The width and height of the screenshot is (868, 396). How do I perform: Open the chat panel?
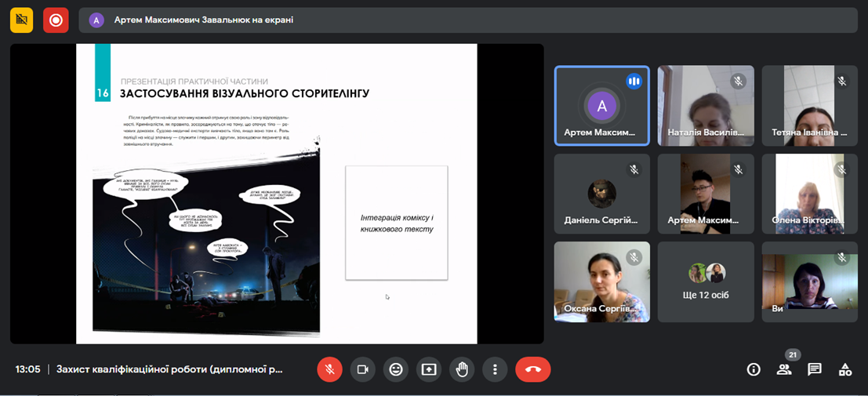point(814,369)
